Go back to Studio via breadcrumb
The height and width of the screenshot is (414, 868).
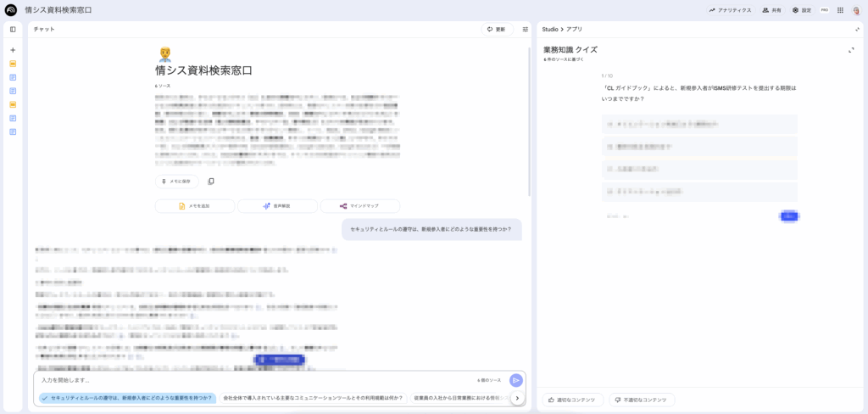549,29
